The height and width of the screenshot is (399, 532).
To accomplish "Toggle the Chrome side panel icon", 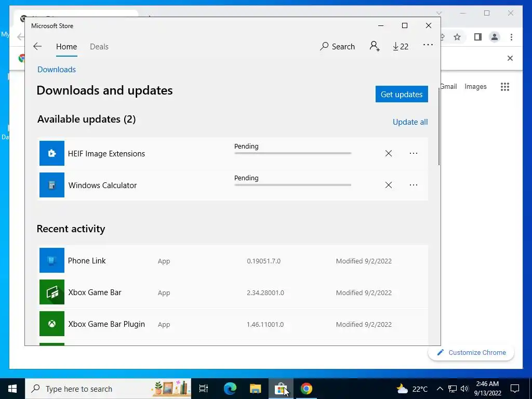I will 478,37.
